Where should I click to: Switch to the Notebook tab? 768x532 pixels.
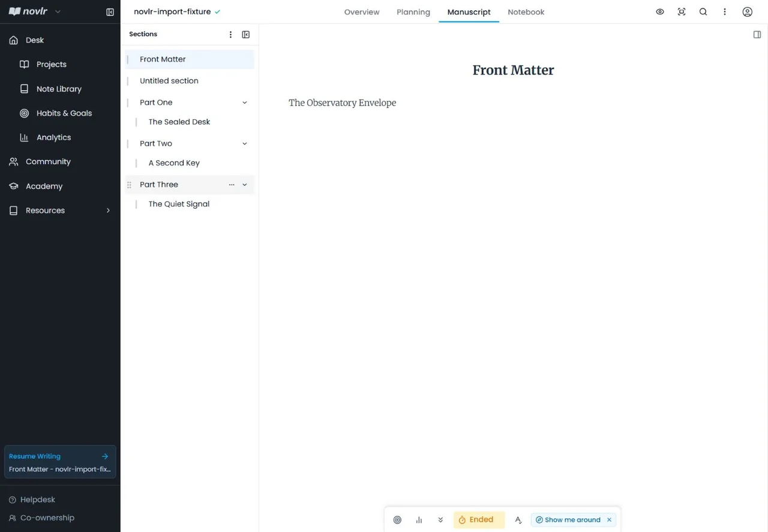[526, 12]
